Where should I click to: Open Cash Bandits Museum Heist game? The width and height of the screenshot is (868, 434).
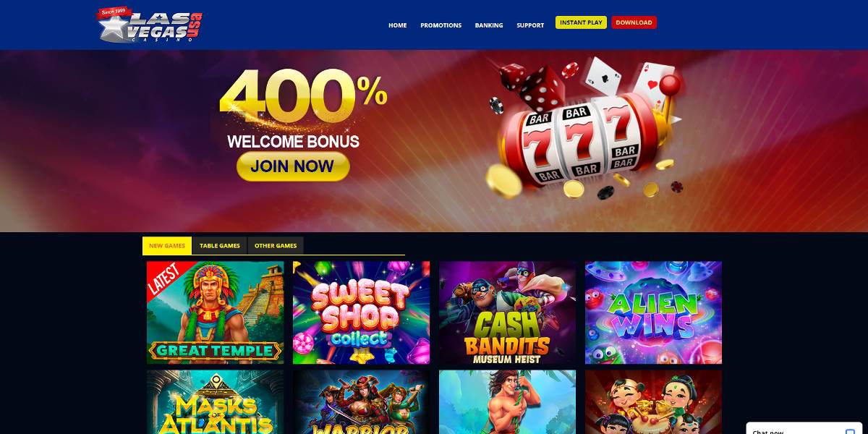tap(507, 312)
